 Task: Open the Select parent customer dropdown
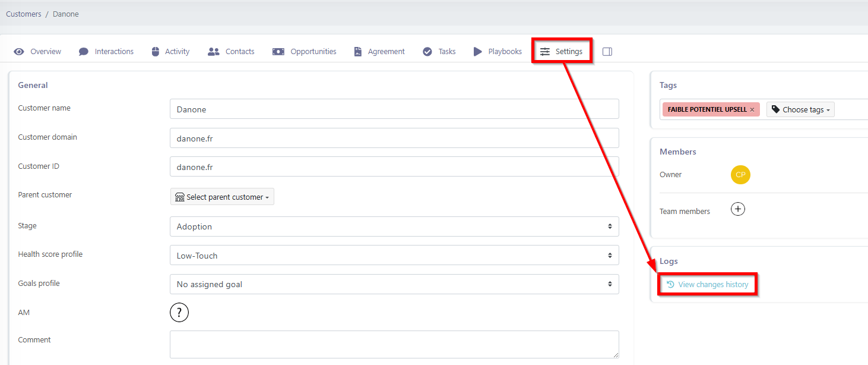[x=222, y=197]
